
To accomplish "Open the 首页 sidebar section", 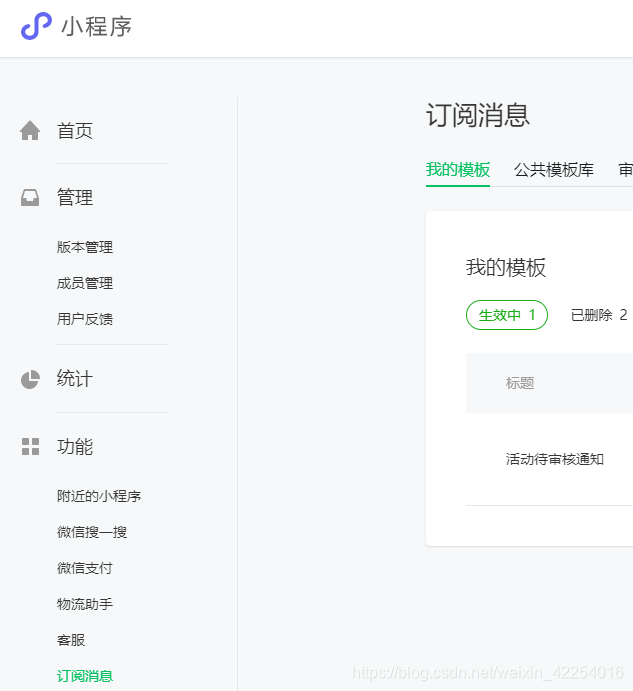I will pyautogui.click(x=74, y=131).
